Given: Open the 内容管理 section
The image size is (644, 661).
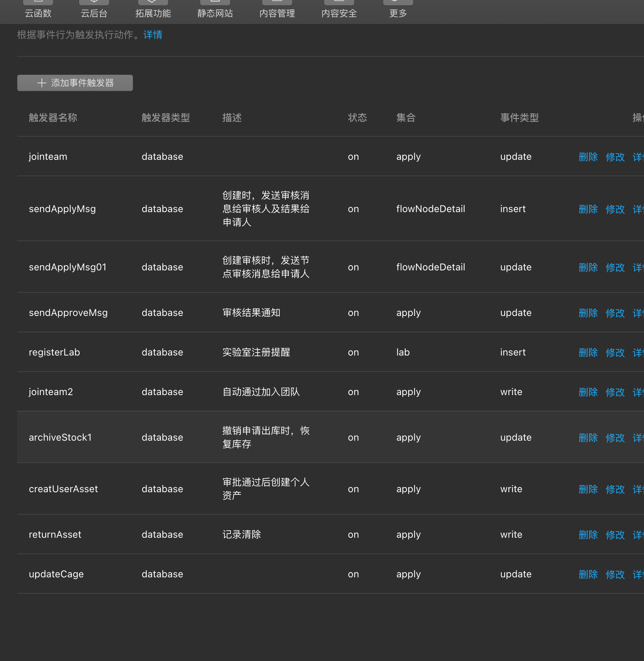Looking at the screenshot, I should (x=277, y=12).
